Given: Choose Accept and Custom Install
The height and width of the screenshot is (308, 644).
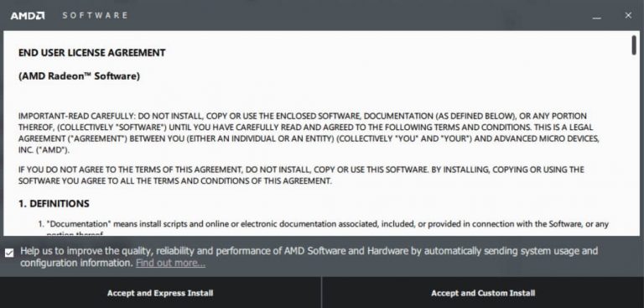Looking at the screenshot, I should [483, 293].
